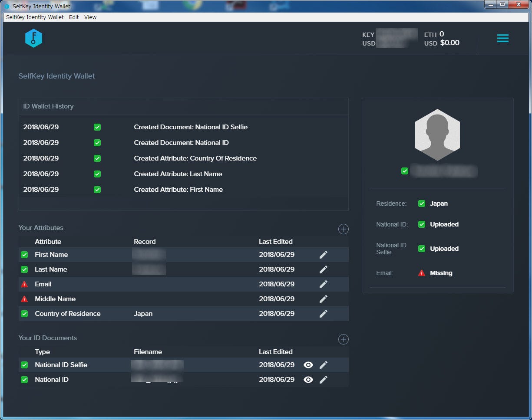Click the Residence green check in profile card

[x=421, y=203]
